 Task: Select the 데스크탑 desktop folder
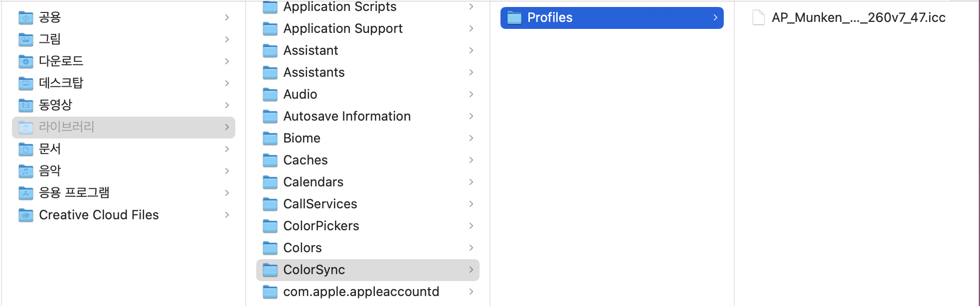click(61, 83)
